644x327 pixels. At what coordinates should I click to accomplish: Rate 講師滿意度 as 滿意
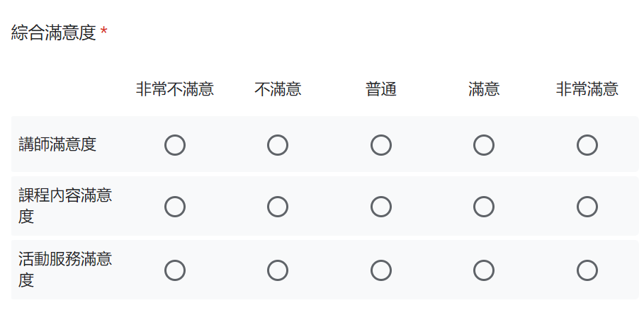484,145
